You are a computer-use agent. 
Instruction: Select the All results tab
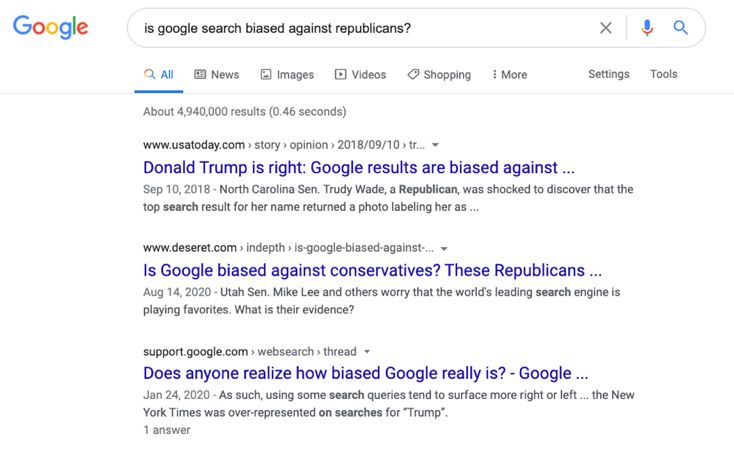[x=159, y=74]
